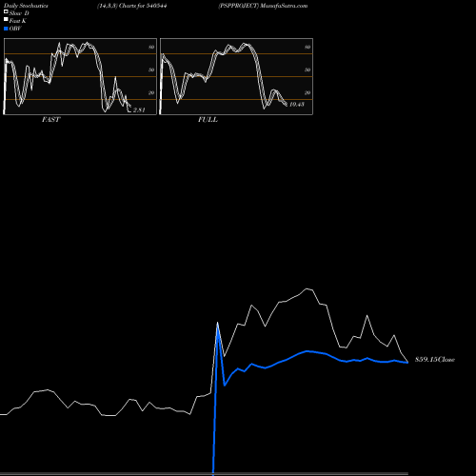
Task: Click the 20 axis label in FULL chart
Action: 307,93
